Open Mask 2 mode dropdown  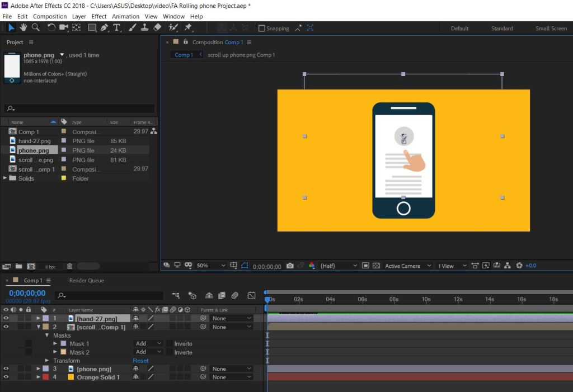[x=149, y=352]
